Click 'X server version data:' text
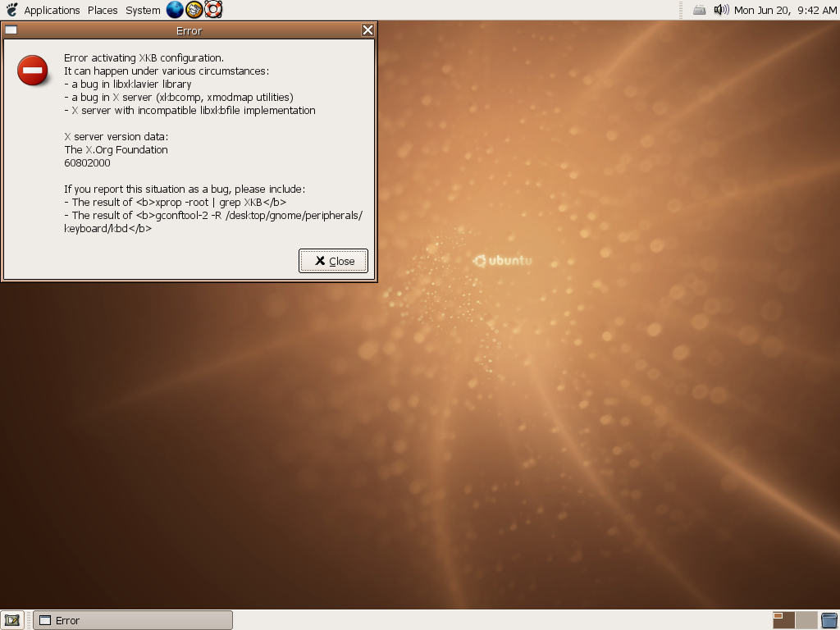Image resolution: width=840 pixels, height=630 pixels. (x=116, y=137)
